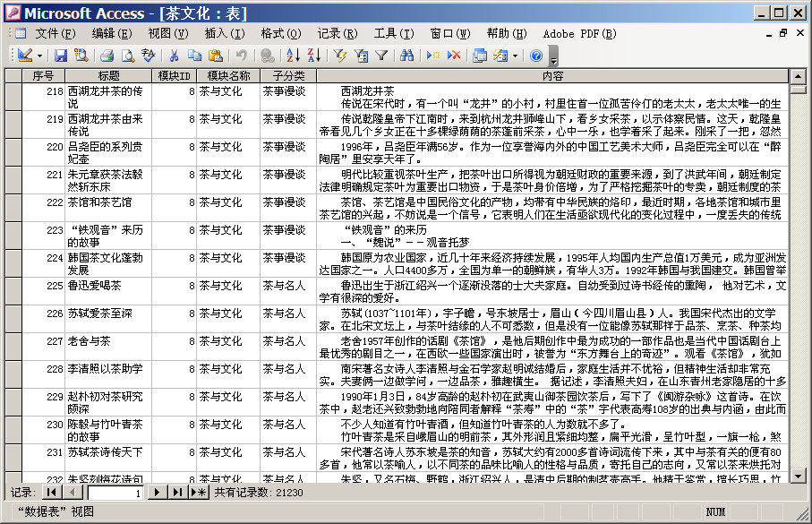Click the record number input field
This screenshot has width=812, height=524.
pos(115,493)
